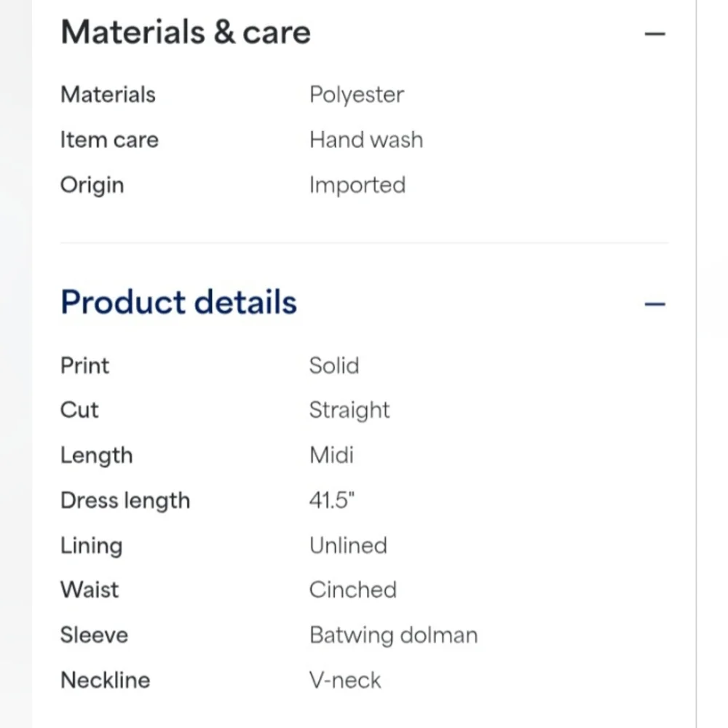Click the Product details heading
The height and width of the screenshot is (728, 728).
click(179, 302)
